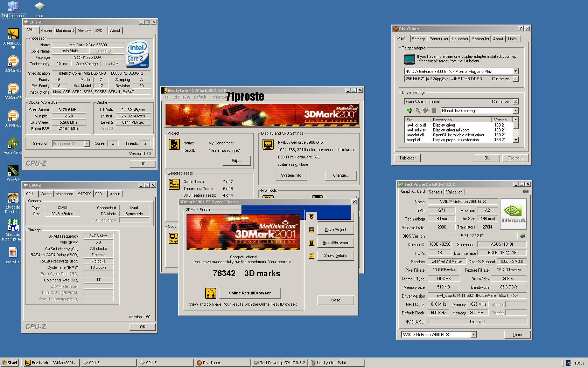Select the cpuz desktop icon

point(40,9)
